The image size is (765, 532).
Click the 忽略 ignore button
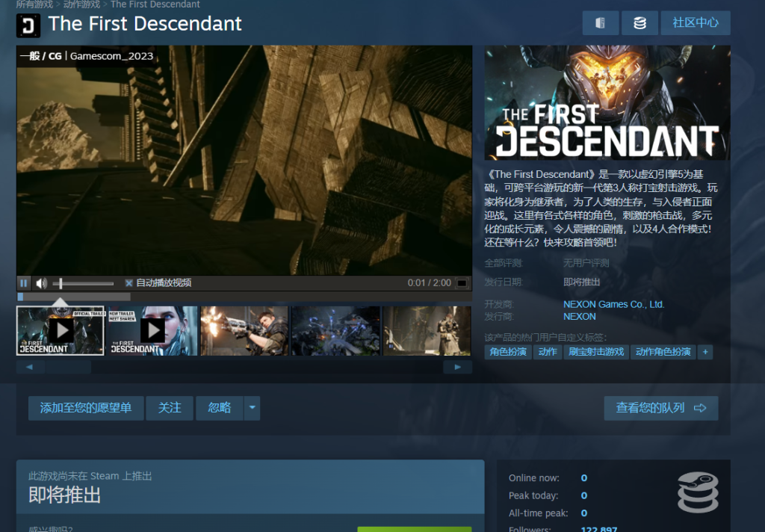(x=220, y=408)
